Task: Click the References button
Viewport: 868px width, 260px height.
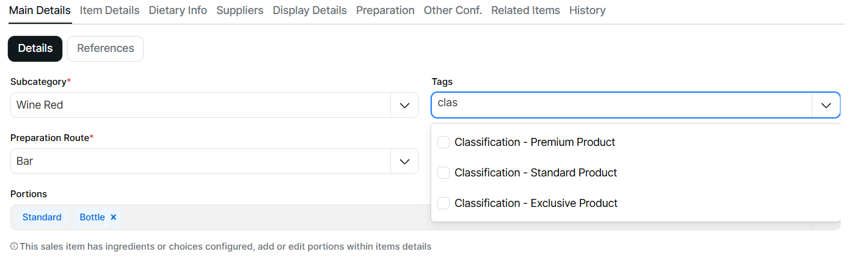Action: point(105,49)
